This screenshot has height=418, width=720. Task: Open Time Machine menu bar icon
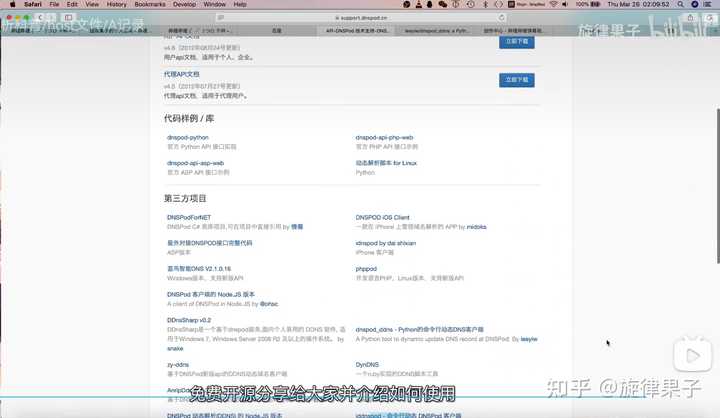pos(471,4)
